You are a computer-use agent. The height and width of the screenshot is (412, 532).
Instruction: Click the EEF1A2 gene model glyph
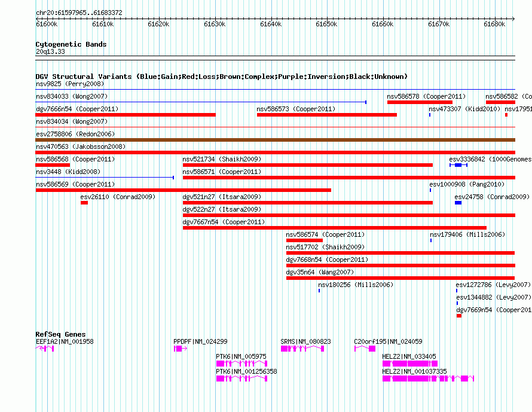click(45, 349)
